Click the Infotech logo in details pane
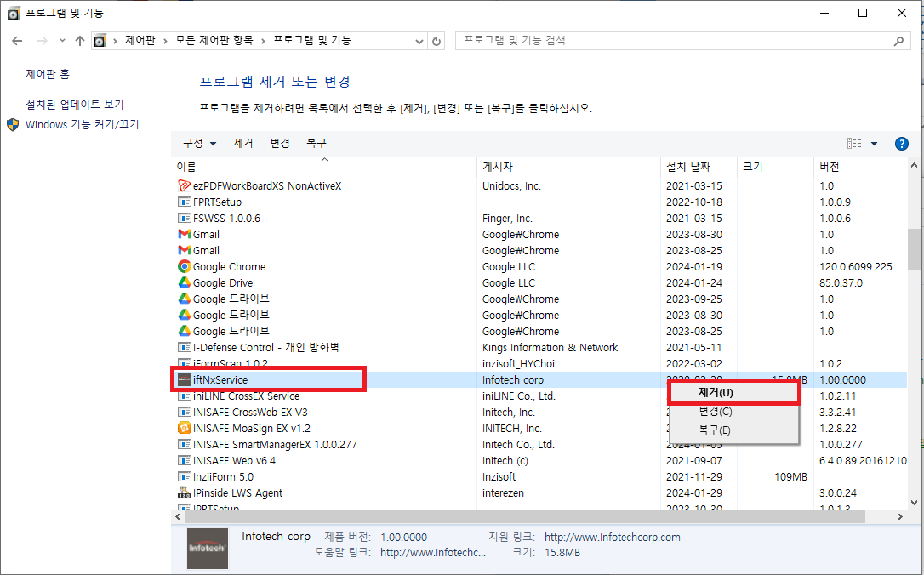 click(207, 548)
